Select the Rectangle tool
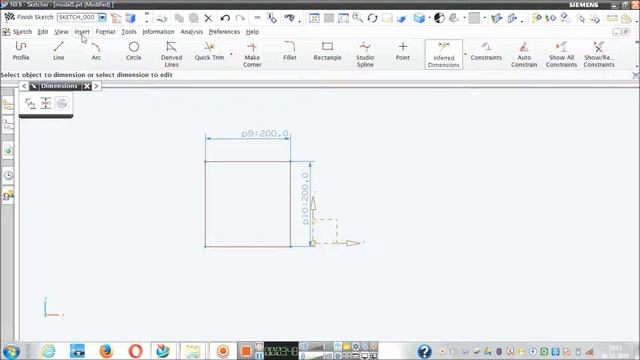The image size is (640, 360). (327, 51)
